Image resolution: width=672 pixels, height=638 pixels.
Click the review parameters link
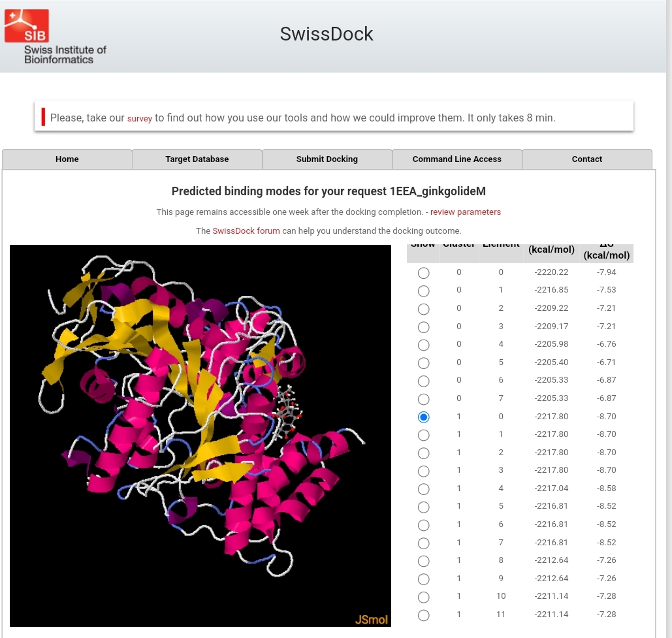pos(465,212)
